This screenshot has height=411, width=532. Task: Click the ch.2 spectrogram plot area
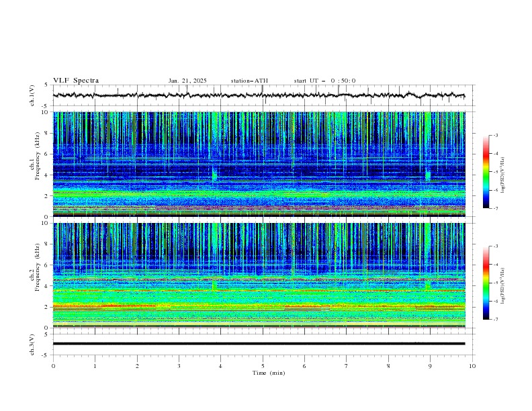[259, 275]
